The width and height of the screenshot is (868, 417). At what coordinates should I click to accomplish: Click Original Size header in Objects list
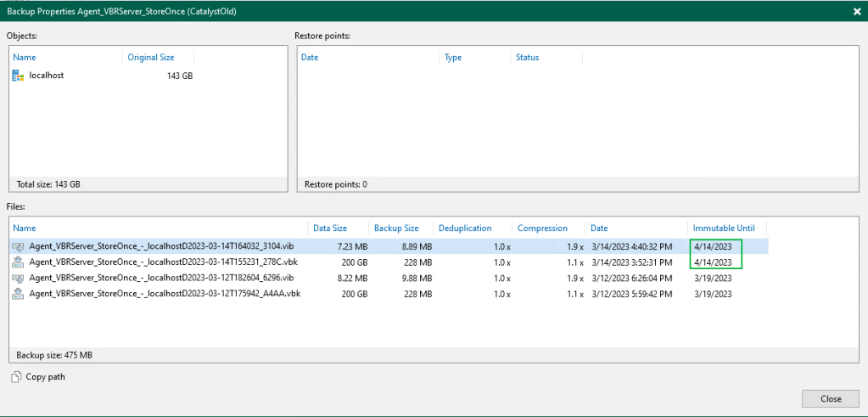point(150,58)
